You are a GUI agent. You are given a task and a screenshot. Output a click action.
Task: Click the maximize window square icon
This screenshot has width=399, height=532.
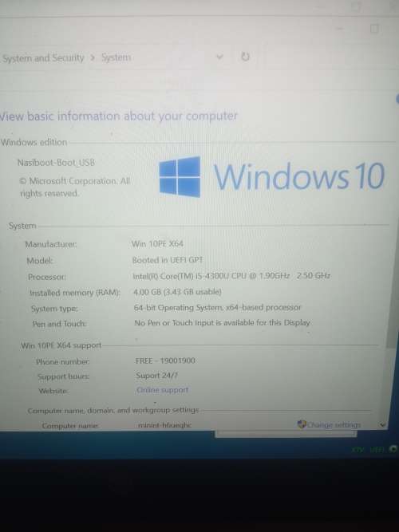(374, 29)
